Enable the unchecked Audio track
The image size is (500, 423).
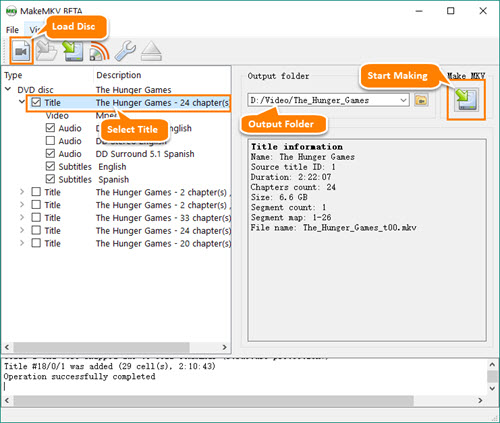(50, 141)
